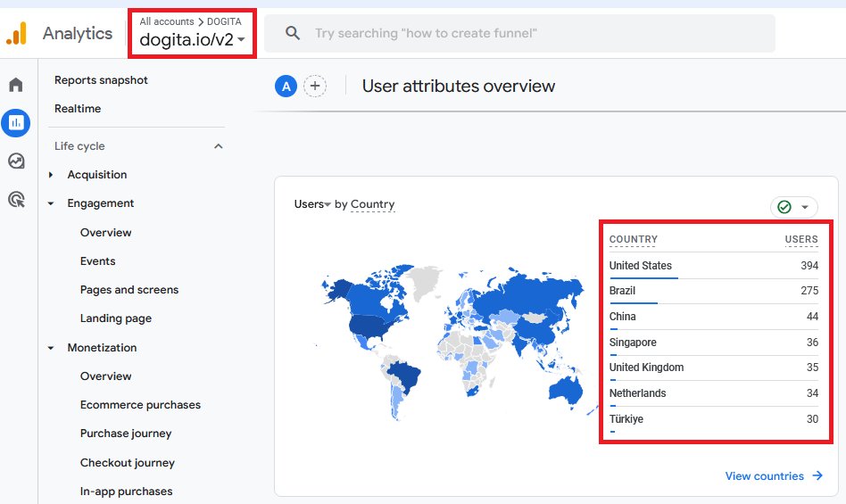Open dropdown arrow beside green checkmark

pos(805,207)
